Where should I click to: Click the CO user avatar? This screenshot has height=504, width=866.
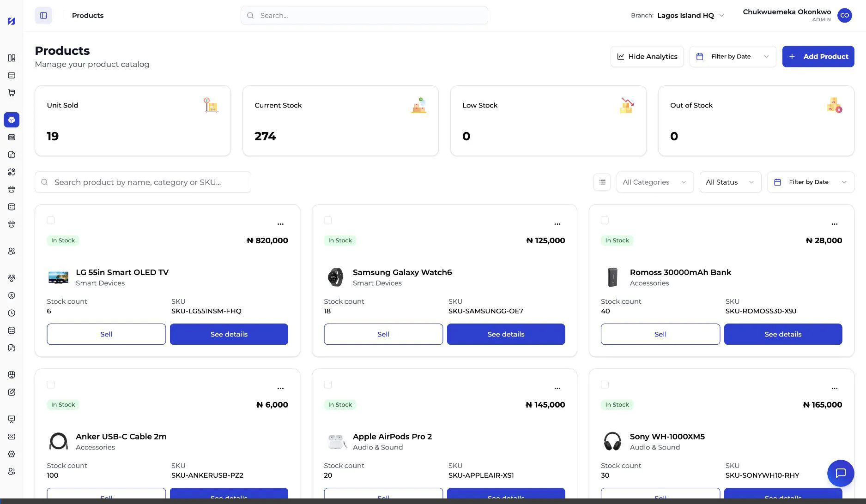pyautogui.click(x=844, y=15)
